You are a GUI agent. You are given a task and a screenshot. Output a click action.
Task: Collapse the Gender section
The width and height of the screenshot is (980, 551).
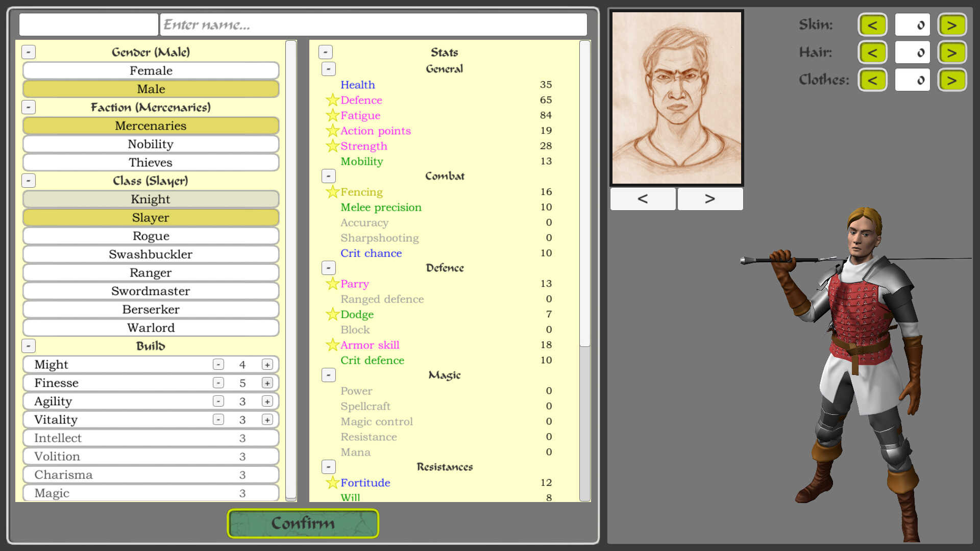(x=29, y=52)
